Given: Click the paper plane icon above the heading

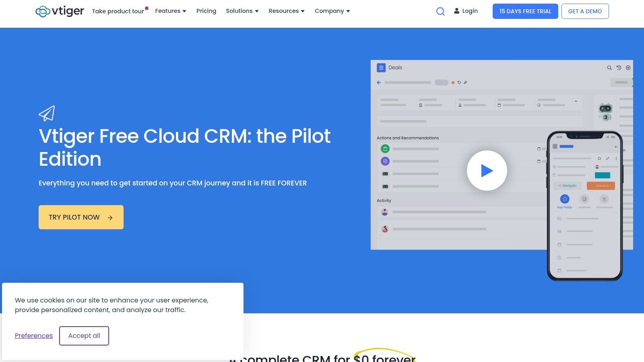Looking at the screenshot, I should coord(47,113).
